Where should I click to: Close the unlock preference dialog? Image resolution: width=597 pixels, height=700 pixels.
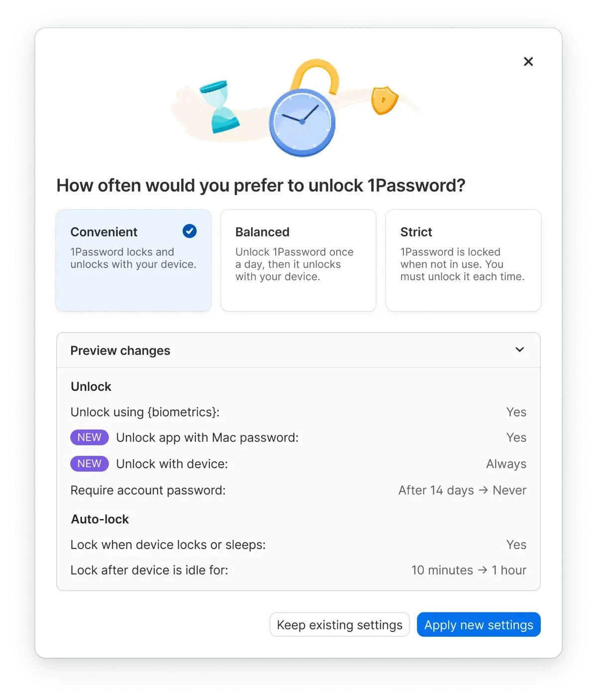point(528,62)
